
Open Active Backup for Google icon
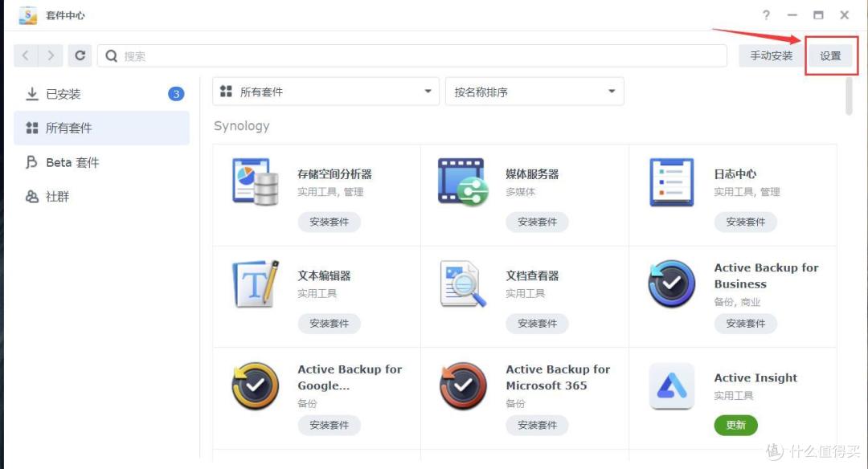[x=256, y=385]
